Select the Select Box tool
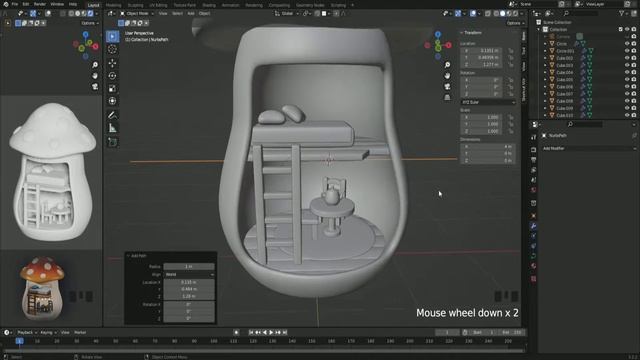The image size is (640, 360). tap(113, 36)
